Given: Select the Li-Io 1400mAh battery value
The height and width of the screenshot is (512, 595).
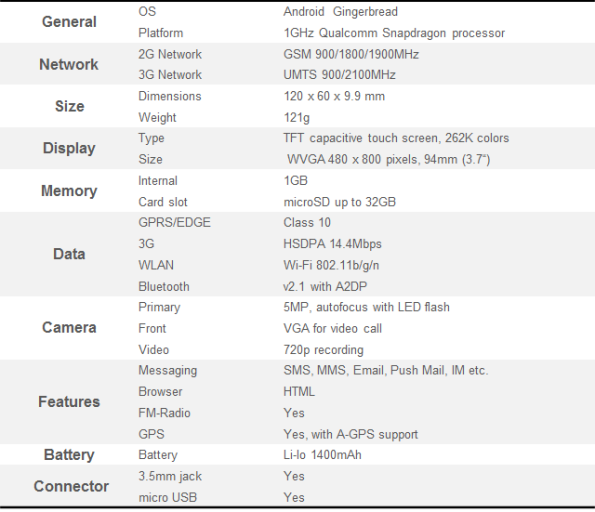Looking at the screenshot, I should (x=322, y=455).
